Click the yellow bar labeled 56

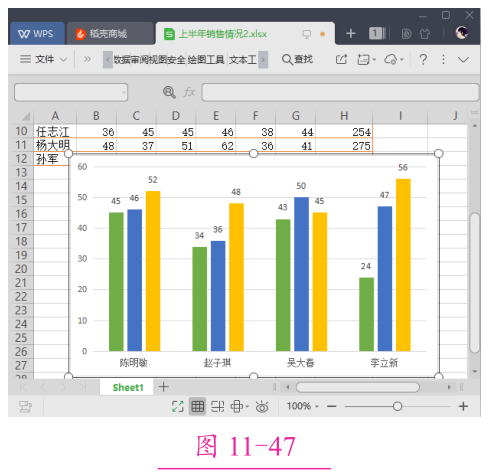403,265
